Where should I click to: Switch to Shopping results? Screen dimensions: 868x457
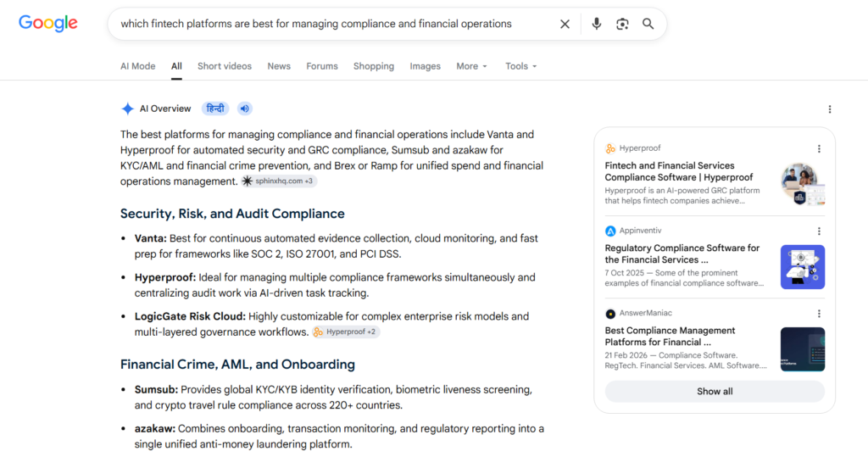click(x=374, y=66)
